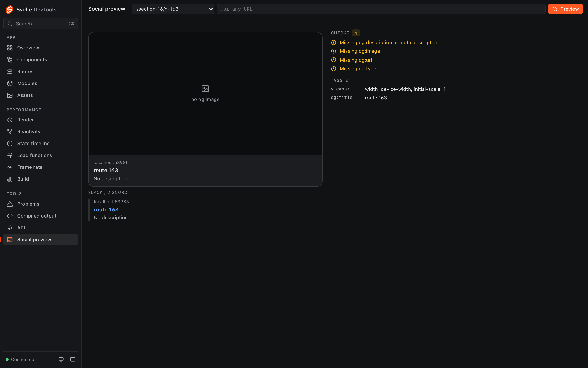588x368 pixels.
Task: Toggle the sidebar panel layout icon
Action: click(73, 359)
